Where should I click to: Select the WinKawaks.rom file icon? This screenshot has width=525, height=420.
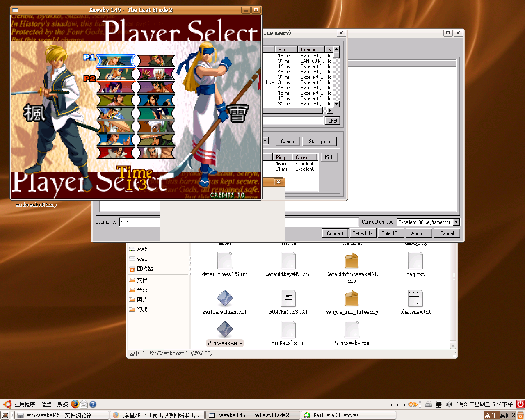click(x=352, y=329)
